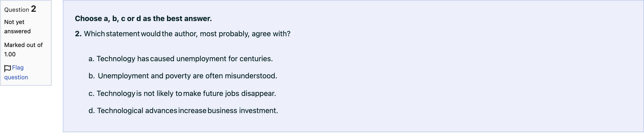This screenshot has width=644, height=140.
Task: Click the 'Which statement would the author' prompt
Action: [187, 34]
